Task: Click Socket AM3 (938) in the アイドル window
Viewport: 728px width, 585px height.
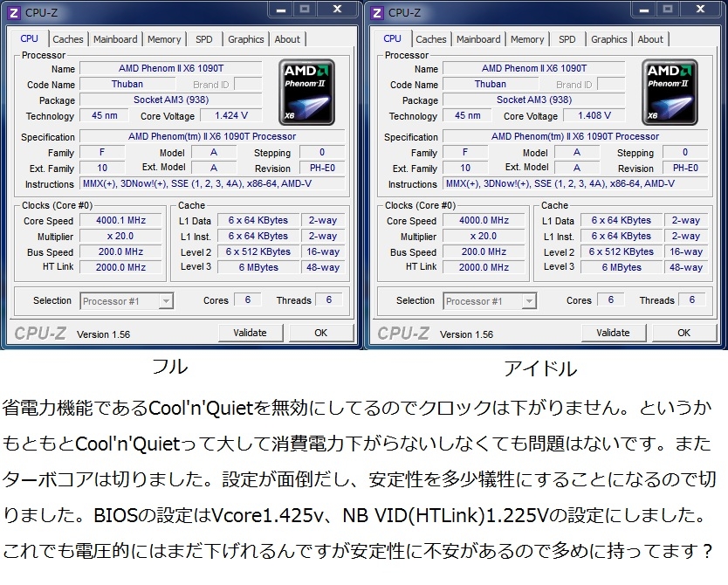Action: 534,100
